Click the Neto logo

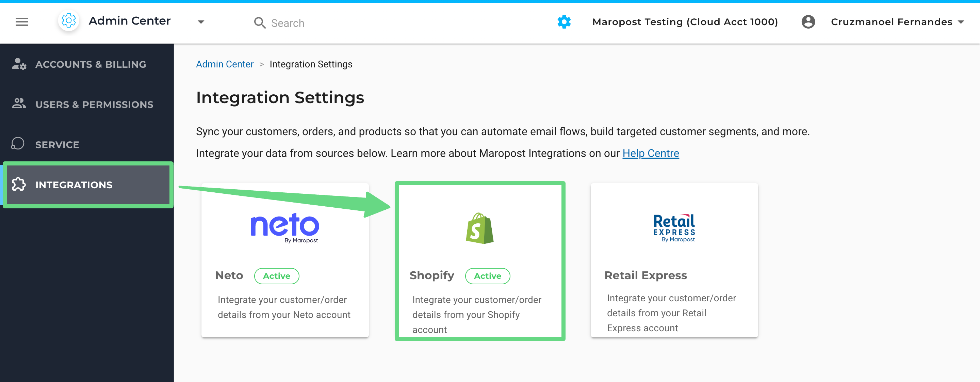pos(285,227)
